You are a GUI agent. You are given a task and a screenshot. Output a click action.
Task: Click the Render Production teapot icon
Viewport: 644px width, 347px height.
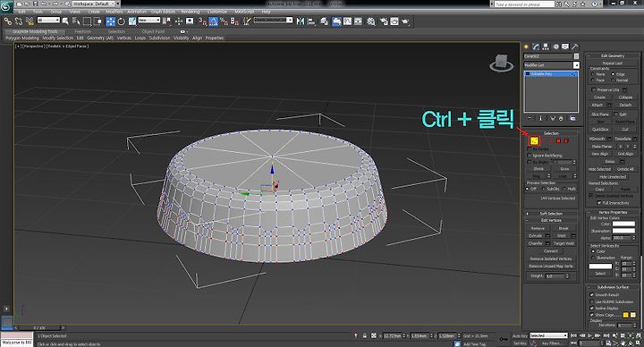[405, 21]
